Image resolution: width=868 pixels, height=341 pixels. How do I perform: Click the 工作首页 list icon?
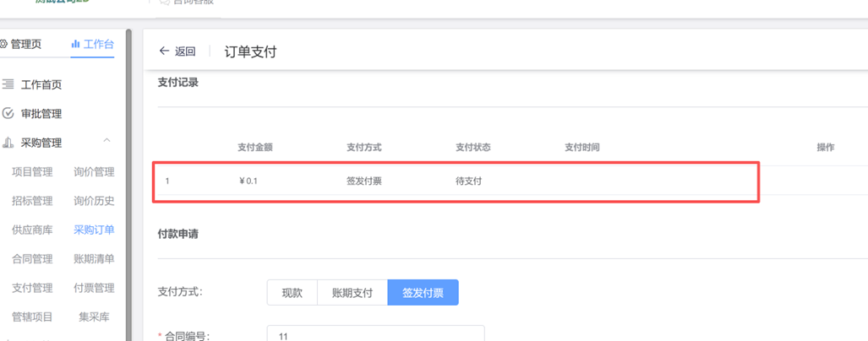pos(8,84)
